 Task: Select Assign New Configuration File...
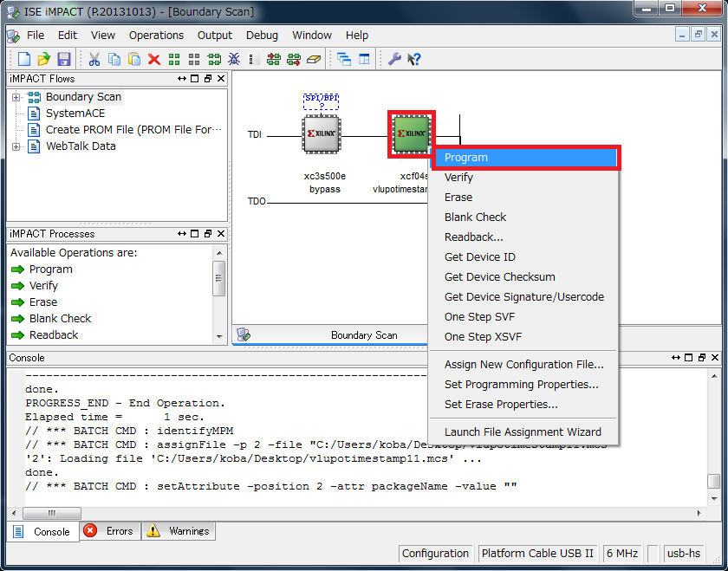(523, 365)
